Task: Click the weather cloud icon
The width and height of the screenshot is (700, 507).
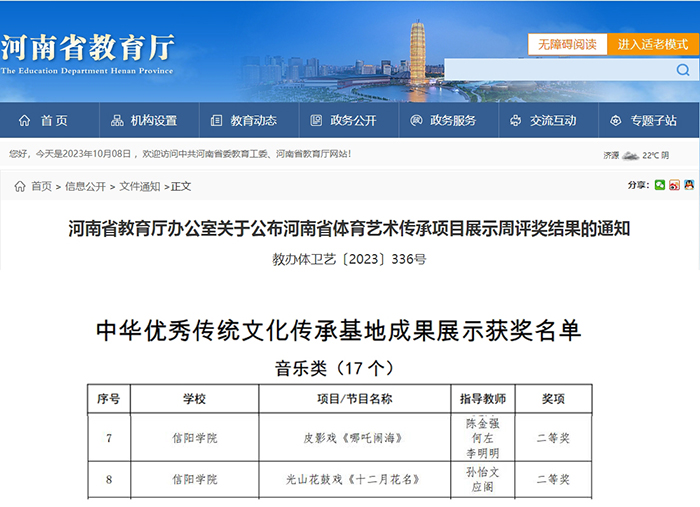Action: (630, 155)
